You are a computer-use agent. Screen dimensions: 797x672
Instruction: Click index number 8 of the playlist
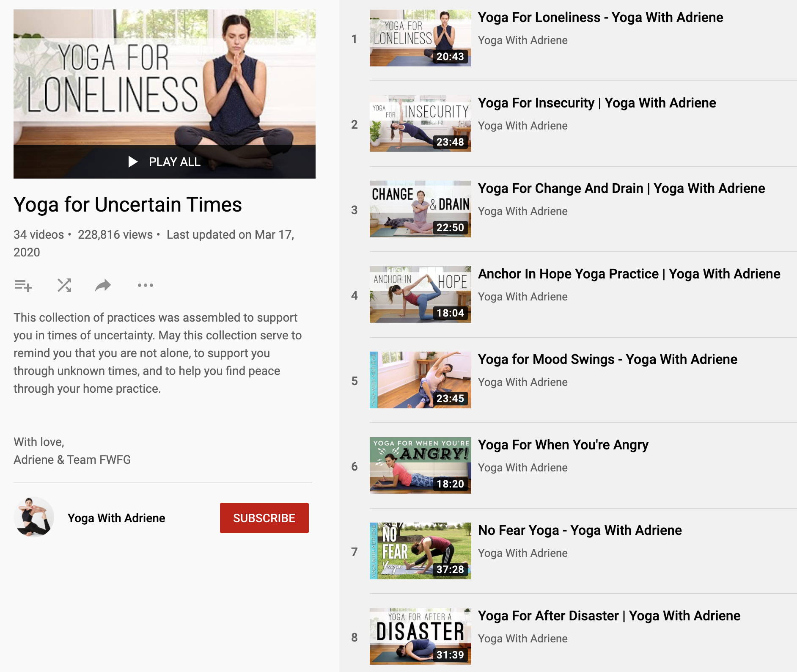355,638
